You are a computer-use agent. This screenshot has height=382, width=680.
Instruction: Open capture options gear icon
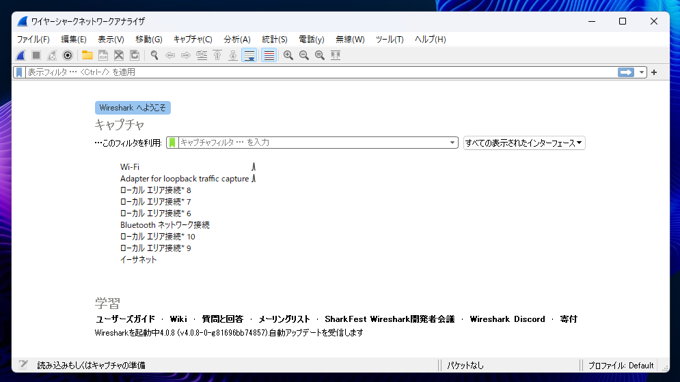[x=68, y=56]
